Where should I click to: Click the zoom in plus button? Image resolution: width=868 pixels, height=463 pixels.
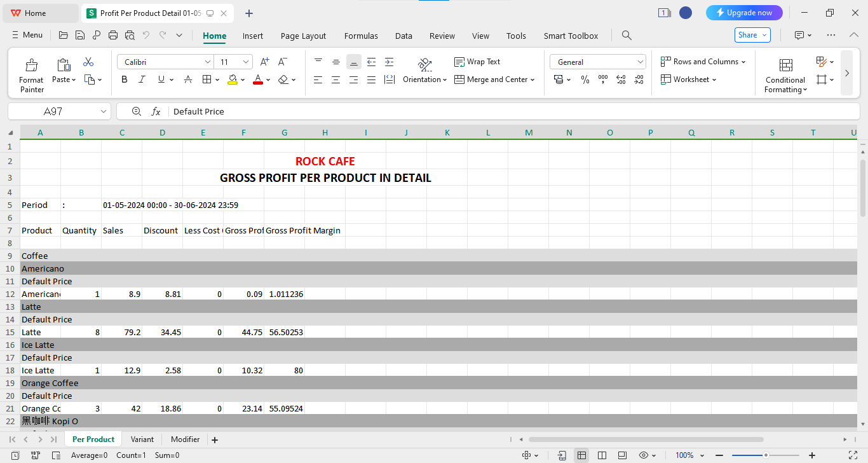click(x=812, y=455)
